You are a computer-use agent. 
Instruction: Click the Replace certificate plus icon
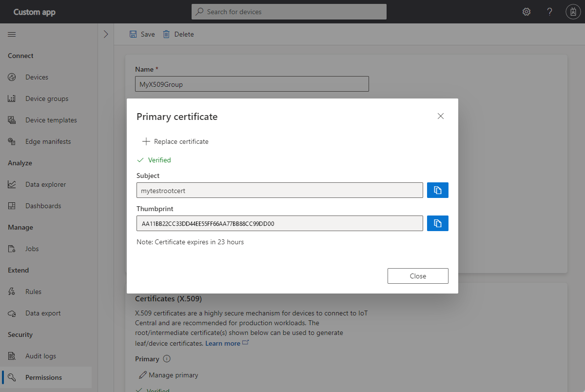pos(146,141)
